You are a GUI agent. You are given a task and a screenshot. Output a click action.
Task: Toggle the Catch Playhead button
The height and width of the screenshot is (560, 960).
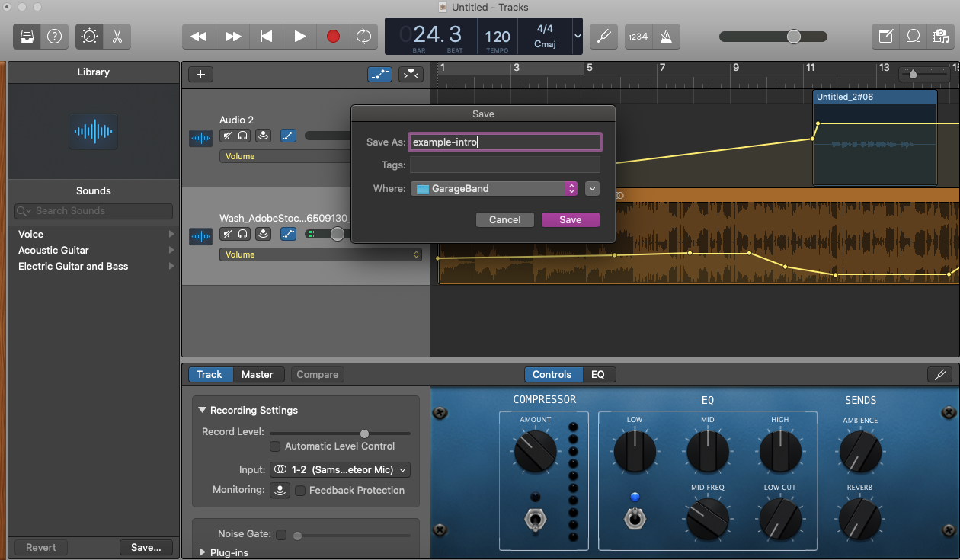click(x=411, y=74)
